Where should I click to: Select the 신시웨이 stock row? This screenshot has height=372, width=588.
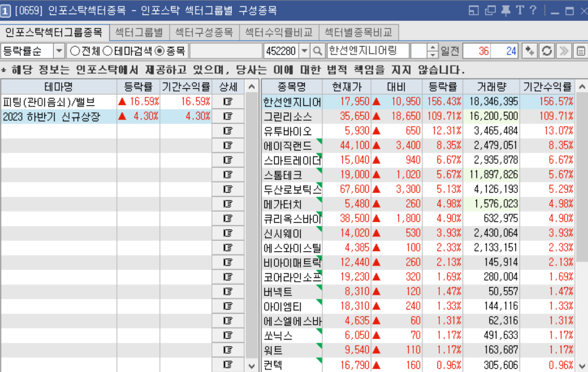pyautogui.click(x=418, y=233)
